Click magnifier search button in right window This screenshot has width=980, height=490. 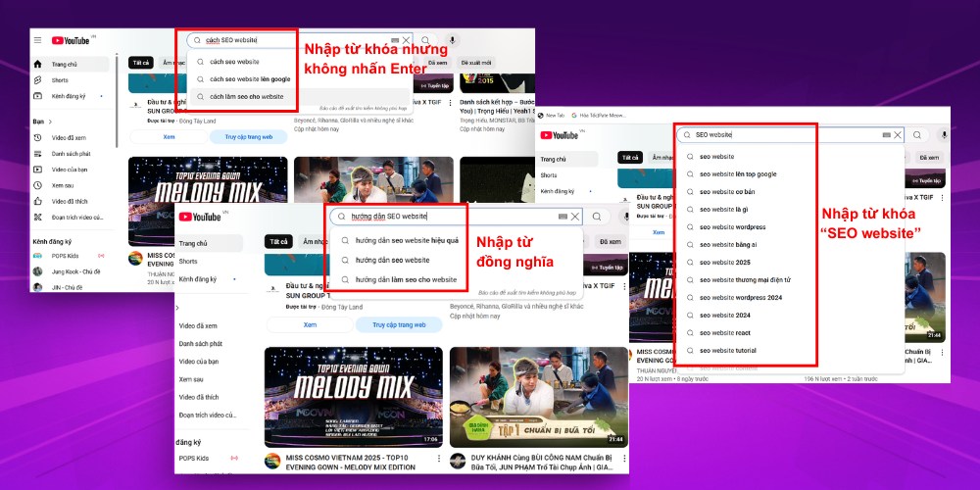click(917, 135)
